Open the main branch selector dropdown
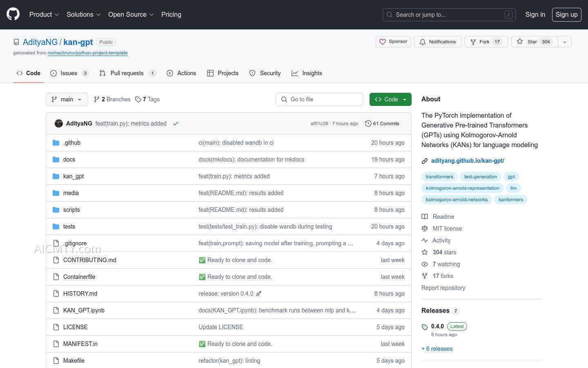Screen dimensions: 588x368 [67, 99]
